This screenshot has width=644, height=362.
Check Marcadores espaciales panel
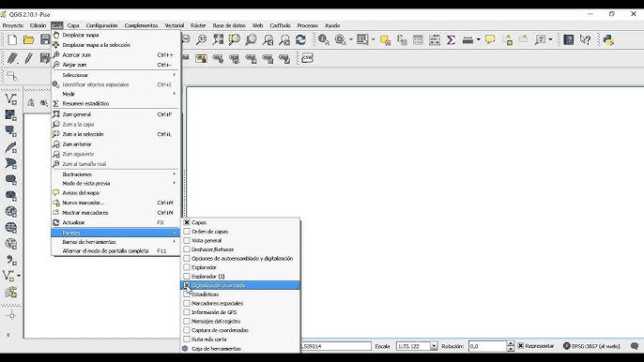tap(187, 303)
